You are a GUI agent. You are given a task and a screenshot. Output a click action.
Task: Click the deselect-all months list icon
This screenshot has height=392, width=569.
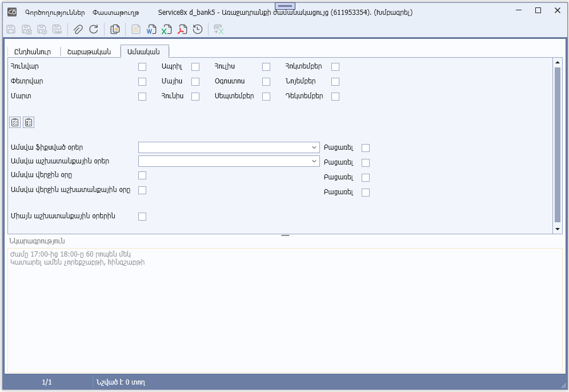tap(29, 122)
